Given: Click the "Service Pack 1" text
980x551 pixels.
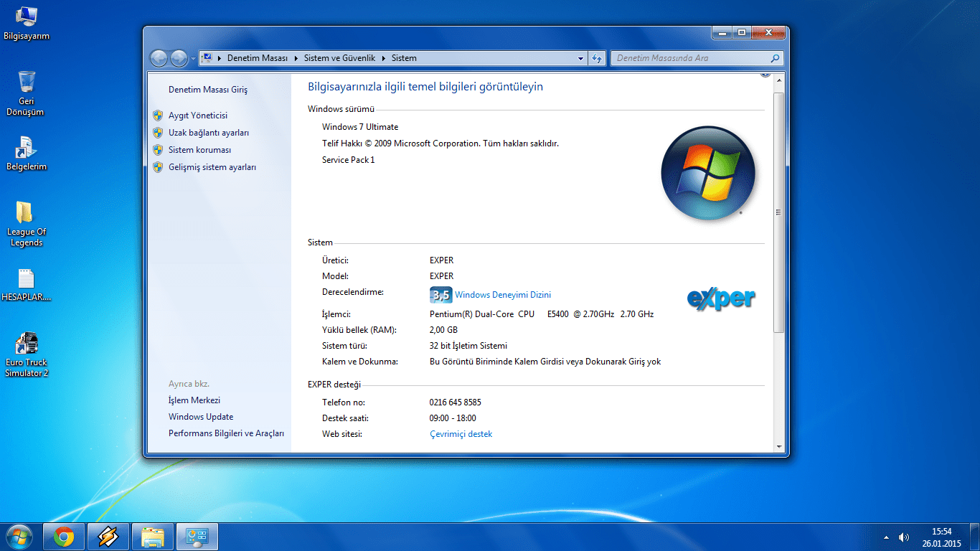Looking at the screenshot, I should coord(349,160).
